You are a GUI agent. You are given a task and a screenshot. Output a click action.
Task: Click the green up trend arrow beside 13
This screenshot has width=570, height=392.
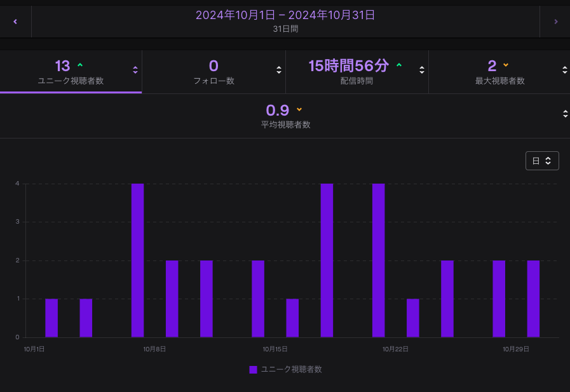(x=80, y=65)
